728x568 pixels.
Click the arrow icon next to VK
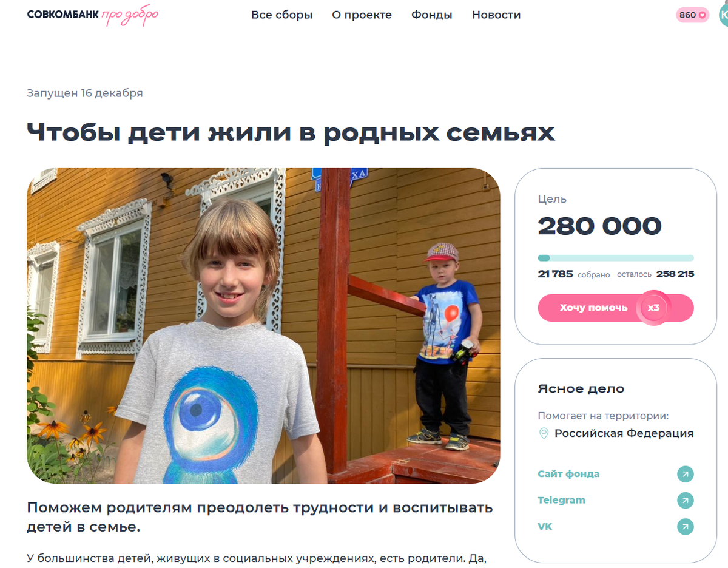(685, 527)
